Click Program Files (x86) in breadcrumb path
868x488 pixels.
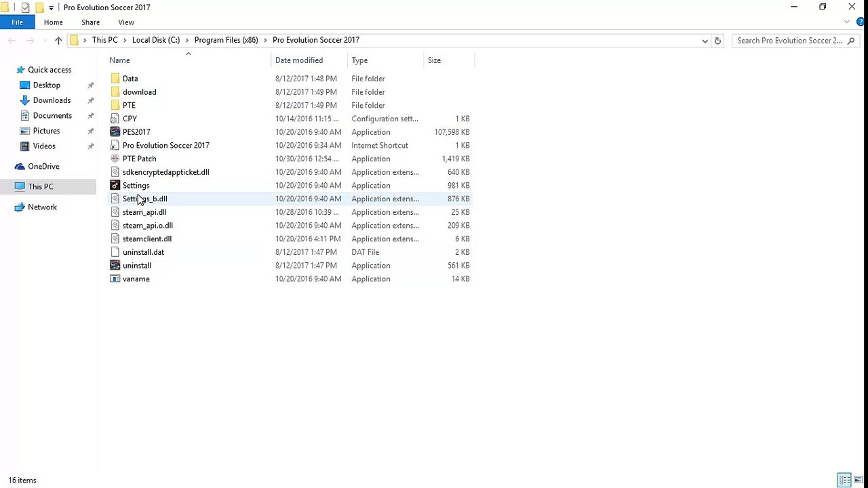[x=226, y=40]
